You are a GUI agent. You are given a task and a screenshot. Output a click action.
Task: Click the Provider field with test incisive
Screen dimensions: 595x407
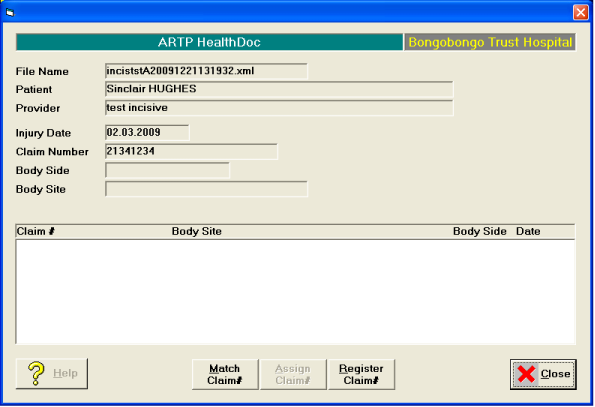(279, 108)
